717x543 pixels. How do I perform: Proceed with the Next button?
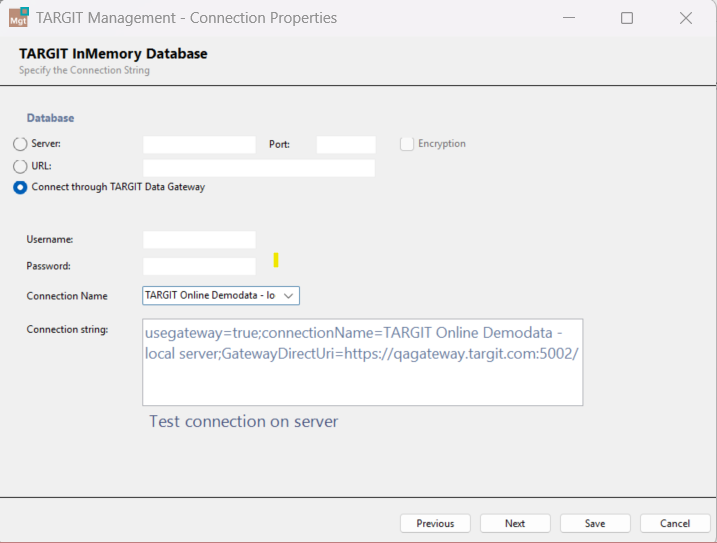tap(515, 523)
